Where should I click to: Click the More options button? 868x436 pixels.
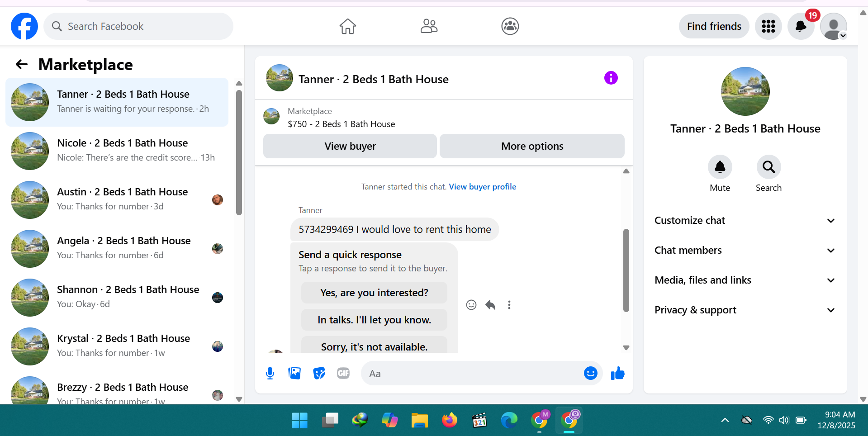click(532, 146)
